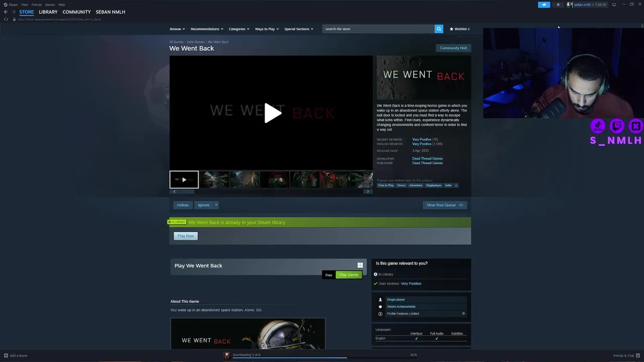Open the Steam menu
This screenshot has width=644, height=362.
coord(13,5)
